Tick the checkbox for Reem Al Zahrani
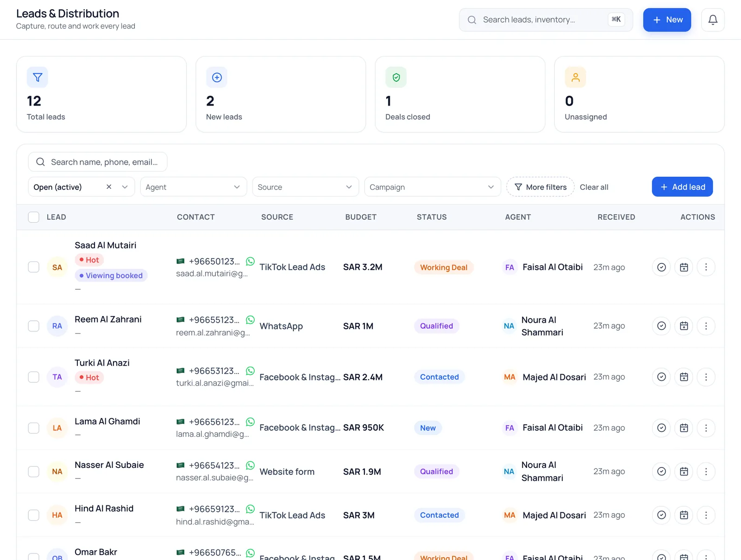Viewport: 741px width, 560px height. (x=34, y=326)
